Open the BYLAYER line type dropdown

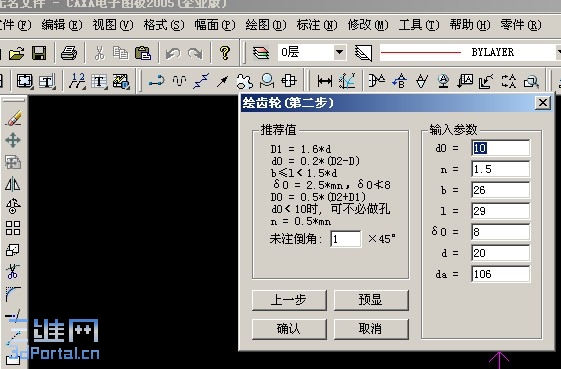[559, 53]
